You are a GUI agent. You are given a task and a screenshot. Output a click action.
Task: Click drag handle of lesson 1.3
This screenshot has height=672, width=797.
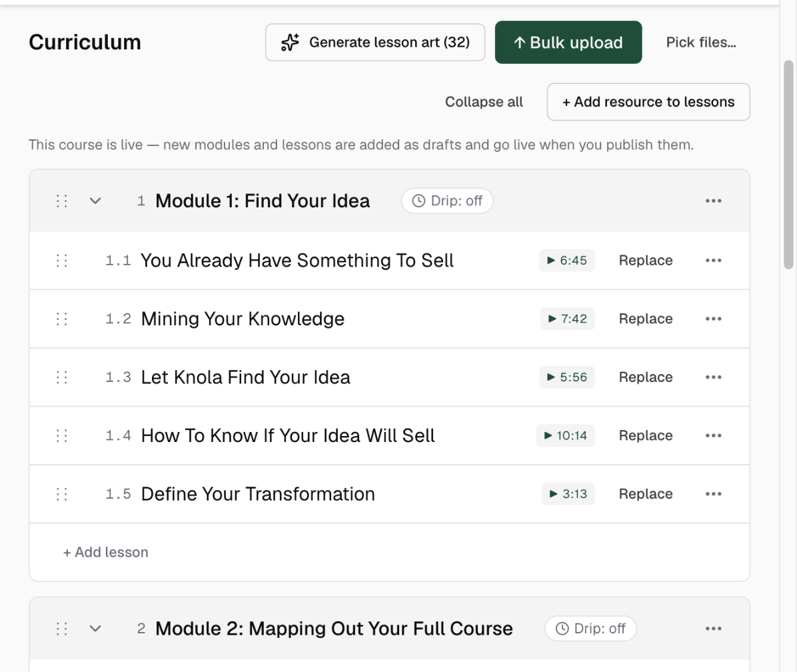point(61,377)
